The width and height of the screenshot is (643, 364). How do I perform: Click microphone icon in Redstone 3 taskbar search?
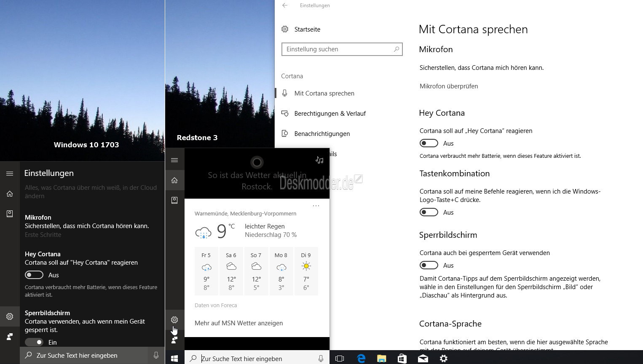coord(321,359)
